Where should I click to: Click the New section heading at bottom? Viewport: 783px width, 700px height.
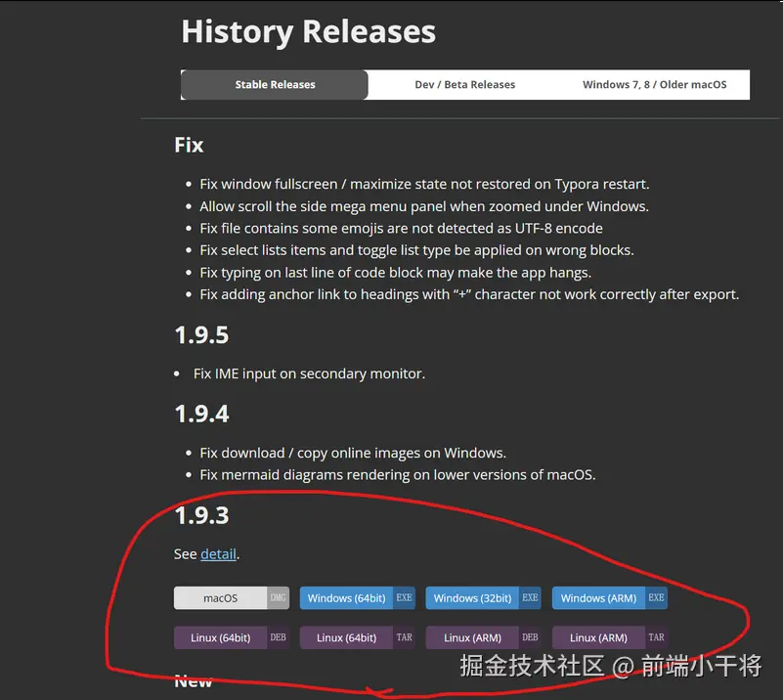pyautogui.click(x=194, y=680)
